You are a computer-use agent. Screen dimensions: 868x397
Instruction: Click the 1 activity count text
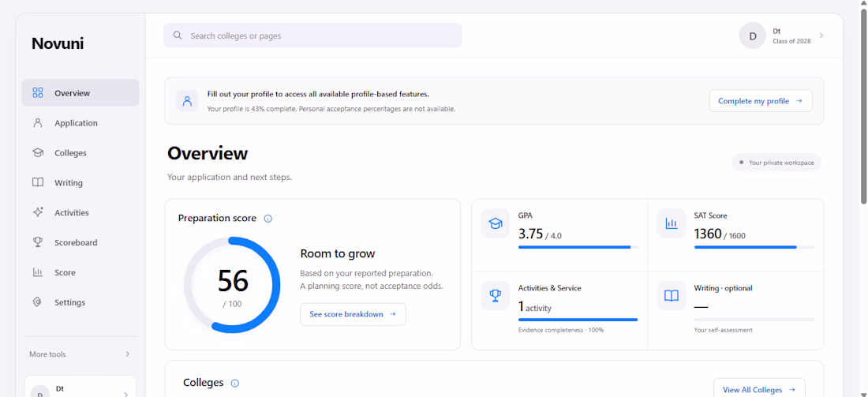click(535, 307)
